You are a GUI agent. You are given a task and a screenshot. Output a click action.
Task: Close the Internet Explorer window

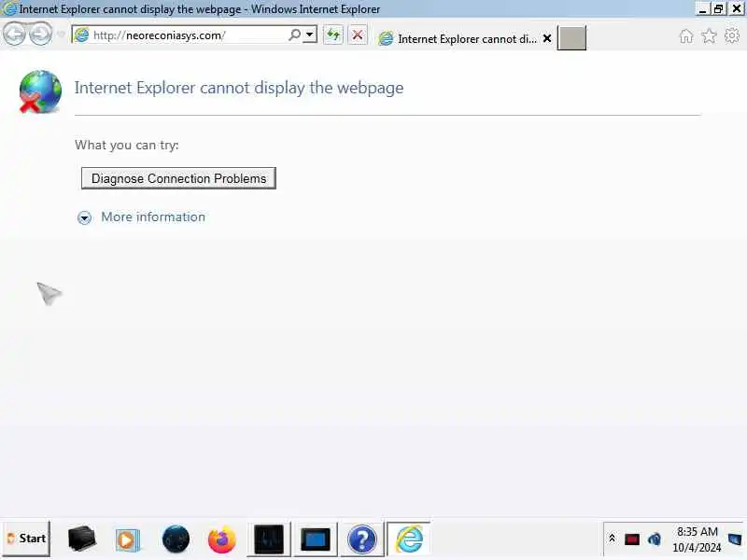pyautogui.click(x=736, y=8)
